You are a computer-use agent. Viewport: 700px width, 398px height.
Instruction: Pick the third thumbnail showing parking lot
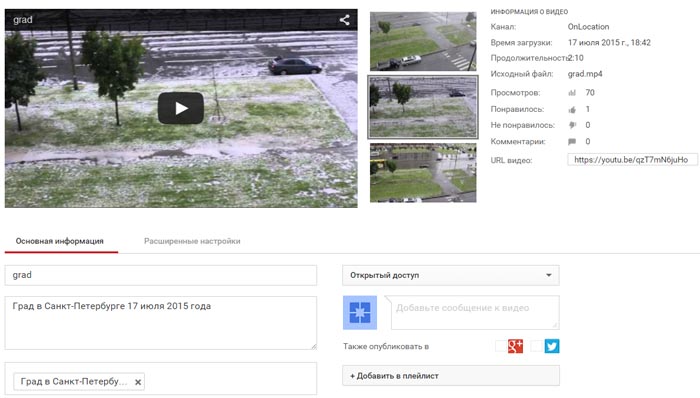click(x=423, y=173)
